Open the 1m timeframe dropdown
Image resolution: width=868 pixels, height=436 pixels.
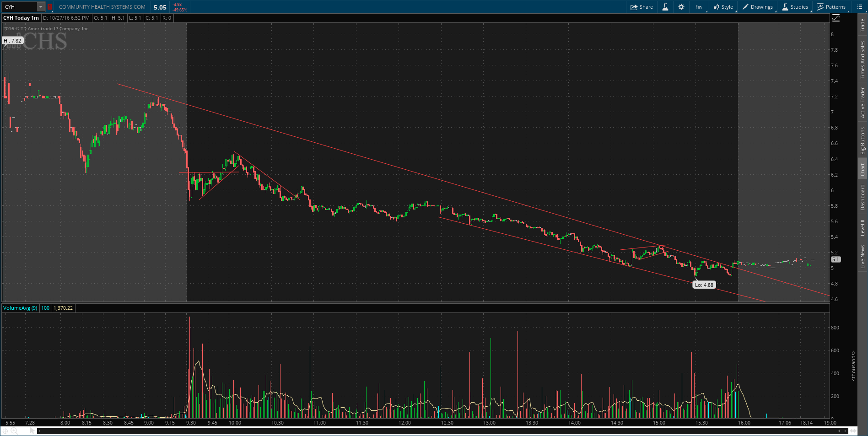coord(699,7)
